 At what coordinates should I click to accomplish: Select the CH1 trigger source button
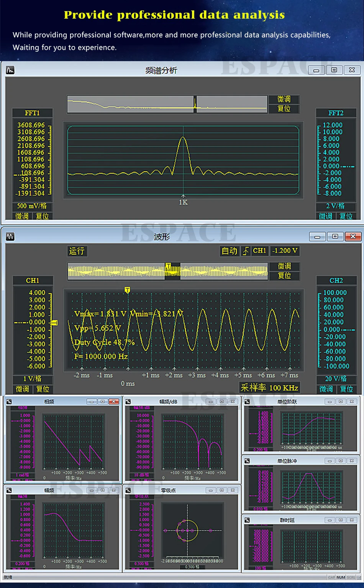coord(259,251)
